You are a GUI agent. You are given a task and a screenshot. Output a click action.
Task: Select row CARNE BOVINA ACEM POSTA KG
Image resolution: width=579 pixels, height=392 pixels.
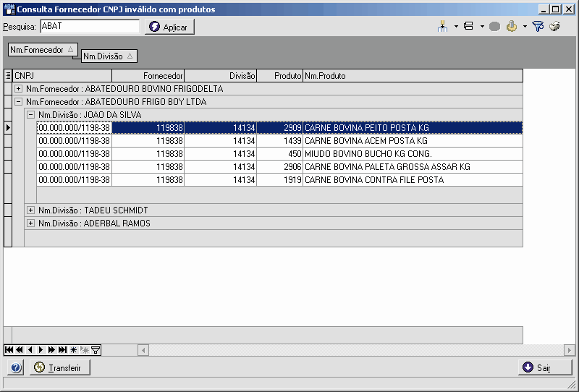click(279, 140)
